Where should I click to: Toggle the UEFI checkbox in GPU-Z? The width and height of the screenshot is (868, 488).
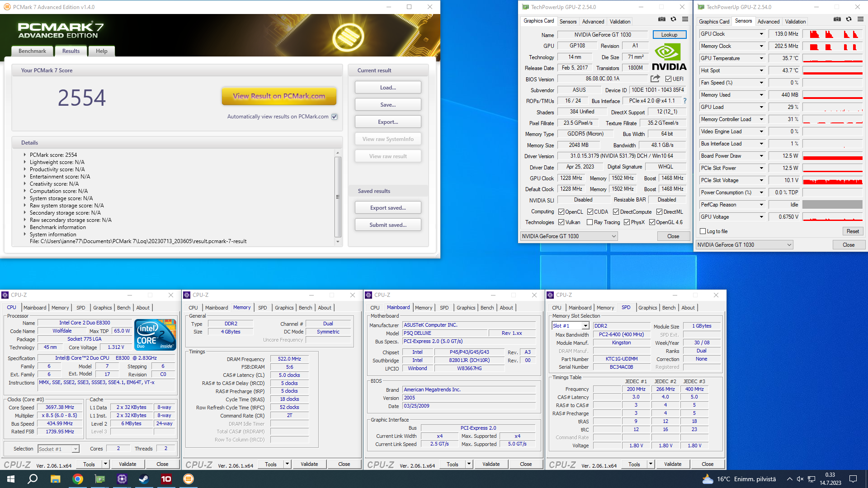668,79
